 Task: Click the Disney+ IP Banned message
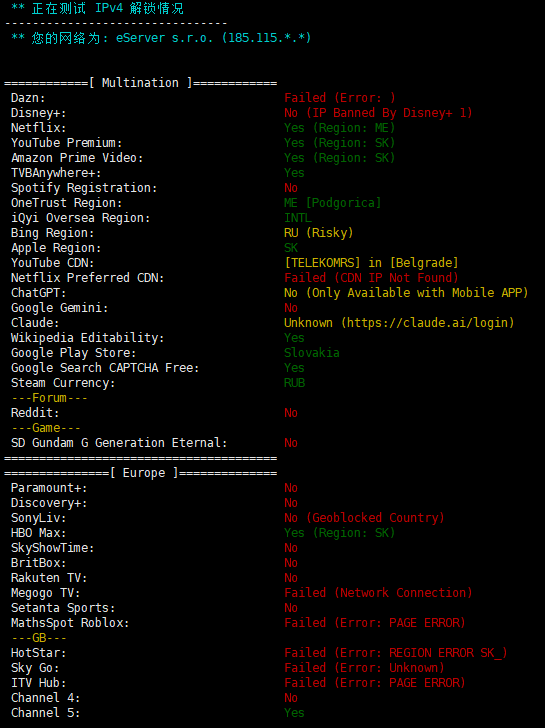(x=378, y=113)
